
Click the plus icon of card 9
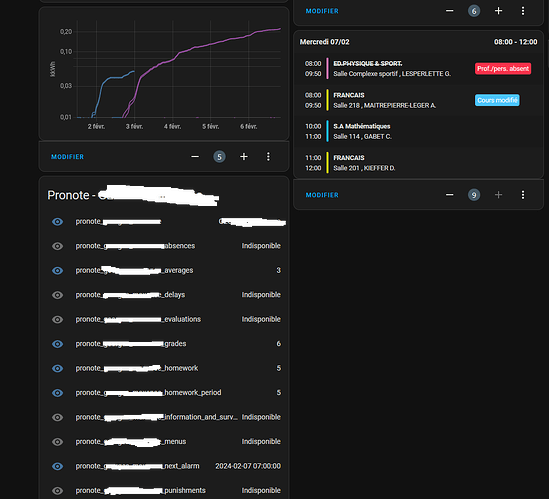(x=499, y=195)
